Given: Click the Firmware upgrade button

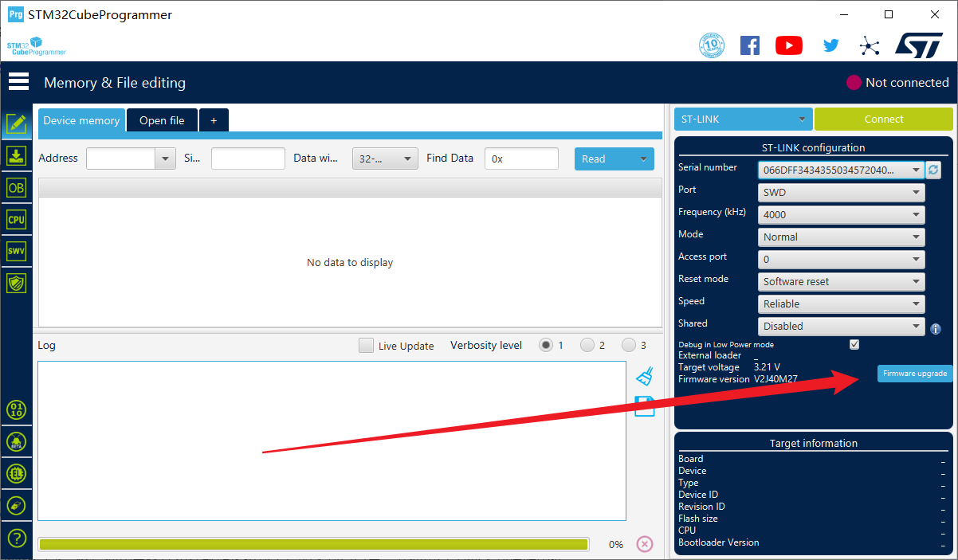Looking at the screenshot, I should (x=914, y=373).
